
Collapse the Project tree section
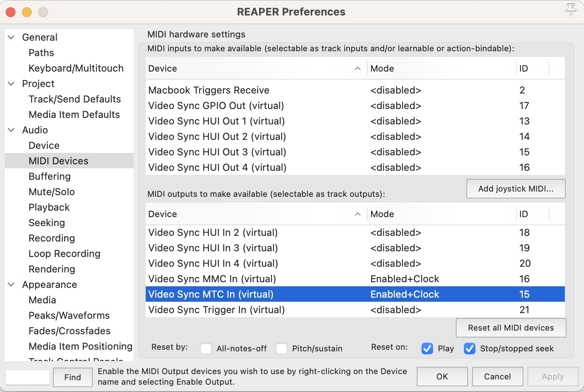(11, 84)
